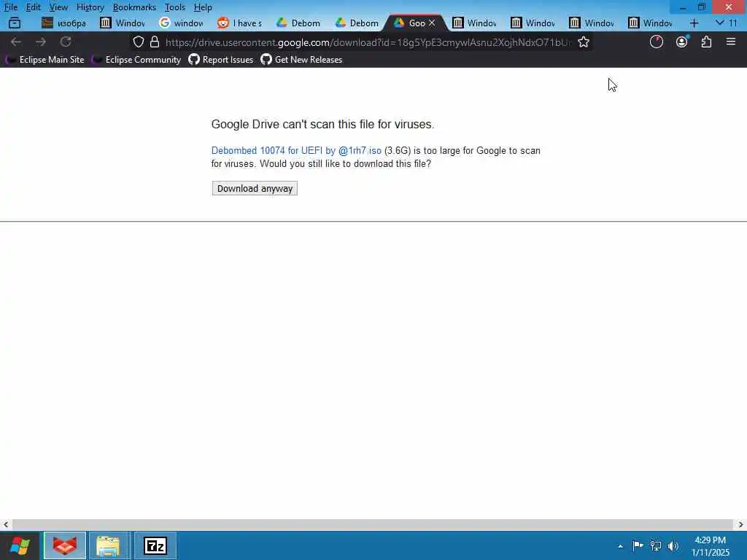The height and width of the screenshot is (560, 747).
Task: Switch to the Reddit I have s tab
Action: pos(239,23)
